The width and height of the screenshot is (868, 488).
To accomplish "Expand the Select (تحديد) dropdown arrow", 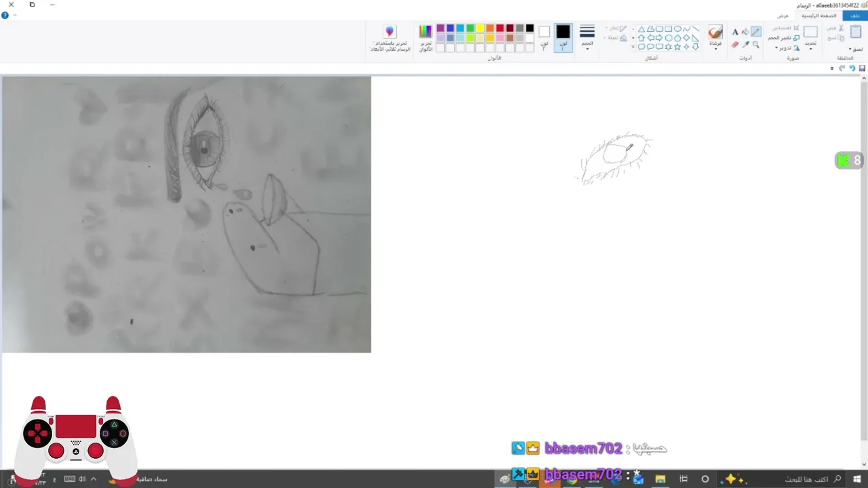I will tap(810, 49).
